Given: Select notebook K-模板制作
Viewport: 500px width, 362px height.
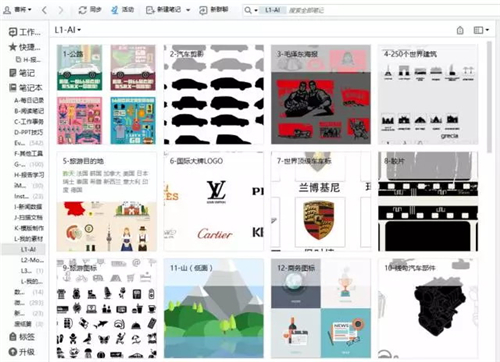Looking at the screenshot, I should point(29,228).
